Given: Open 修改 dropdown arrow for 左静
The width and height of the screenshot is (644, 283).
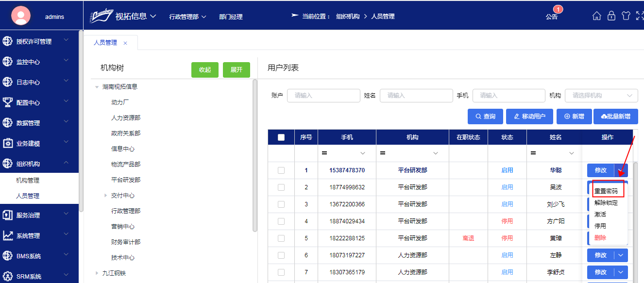Looking at the screenshot, I should (621, 255).
